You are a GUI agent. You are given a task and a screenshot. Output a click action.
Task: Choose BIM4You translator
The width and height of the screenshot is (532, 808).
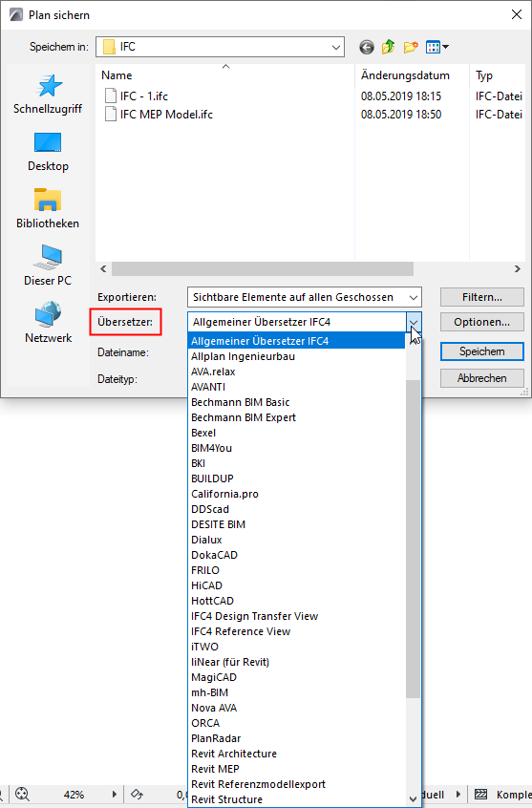point(297,448)
